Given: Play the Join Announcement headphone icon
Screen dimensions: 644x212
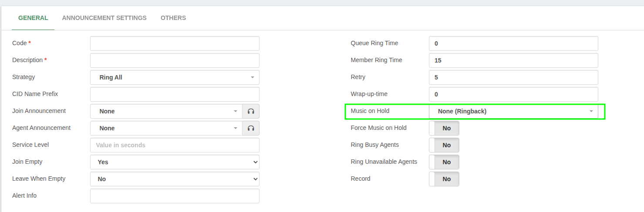Looking at the screenshot, I should click(x=251, y=111).
